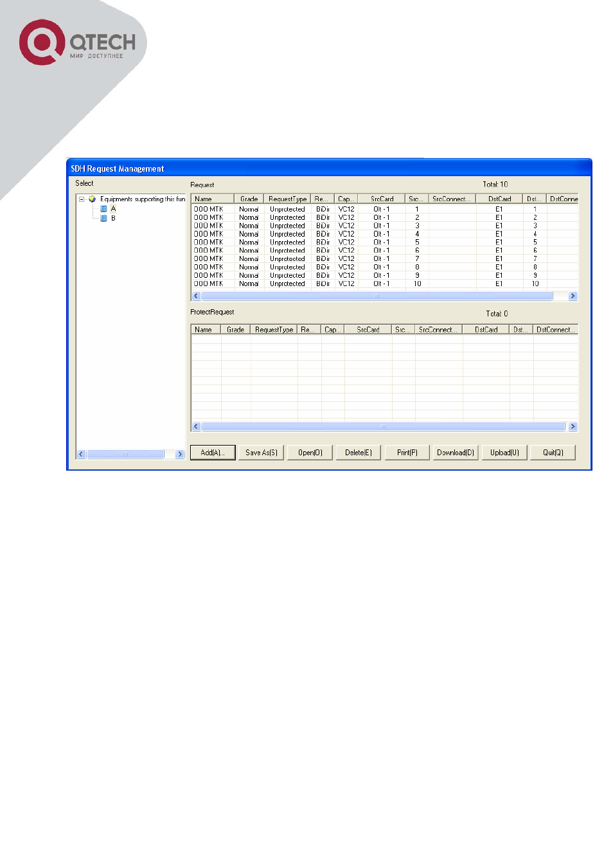The width and height of the screenshot is (613, 868).
Task: Click DstConnect header in ProtectRequest table
Action: 556,330
